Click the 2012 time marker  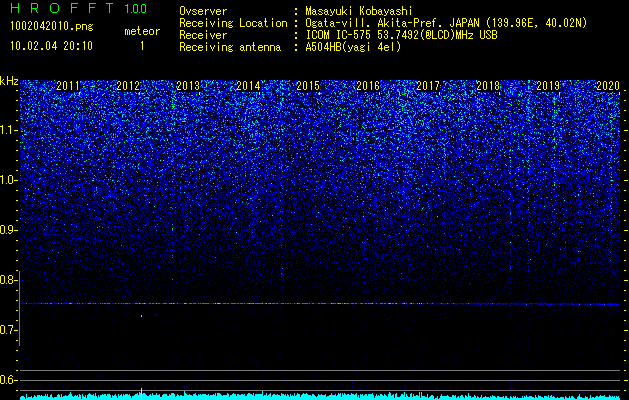tap(128, 86)
